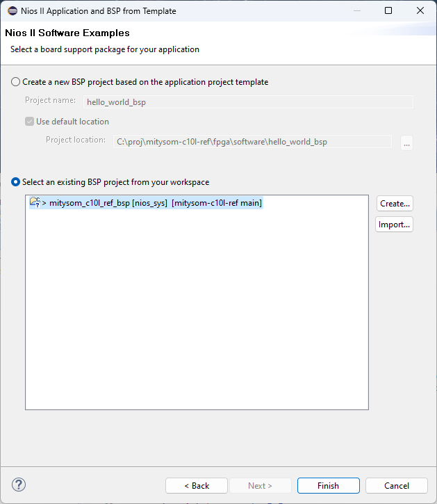
Task: Click the BSP project folder icon
Action: (x=35, y=202)
